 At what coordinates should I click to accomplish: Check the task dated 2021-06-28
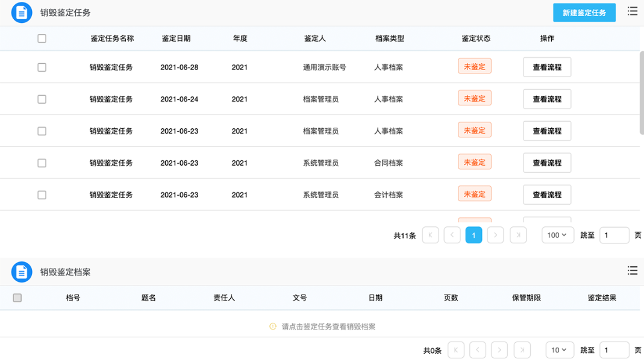(x=42, y=67)
